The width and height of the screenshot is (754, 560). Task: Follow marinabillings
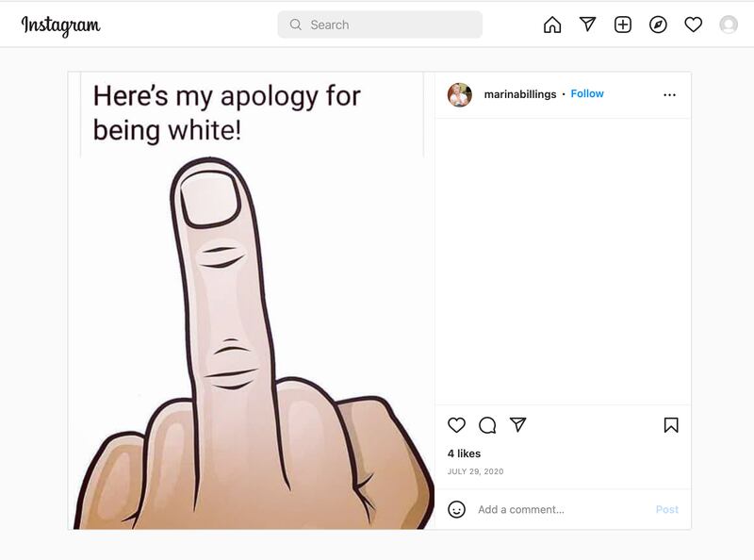pyautogui.click(x=587, y=94)
